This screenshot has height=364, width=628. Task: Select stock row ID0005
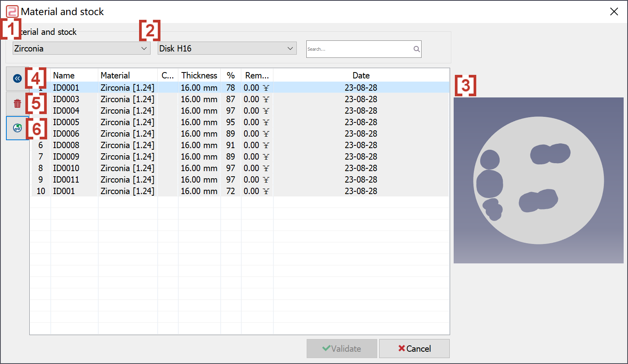click(x=240, y=122)
